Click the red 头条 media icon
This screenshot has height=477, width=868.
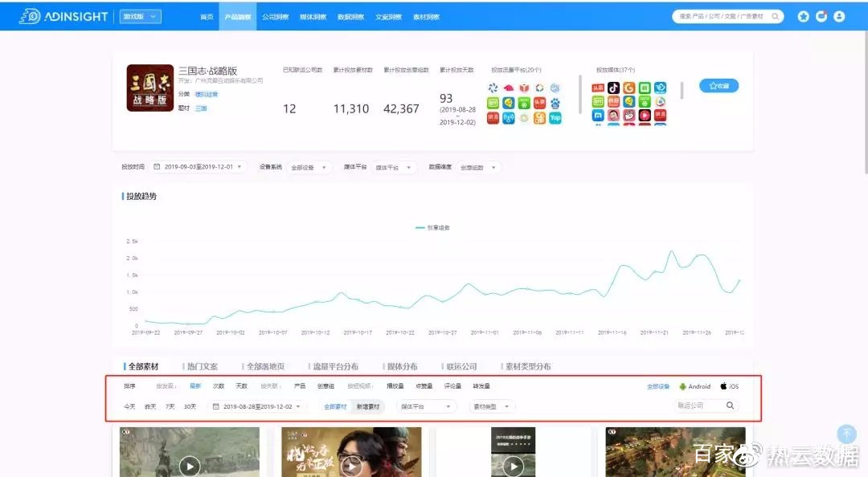[x=598, y=88]
